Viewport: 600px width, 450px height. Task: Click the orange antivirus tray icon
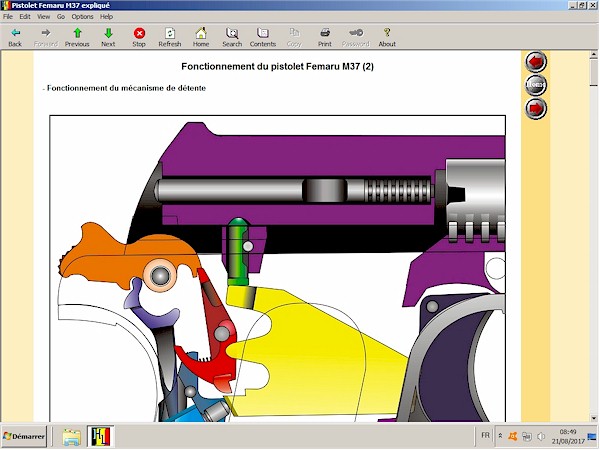pyautogui.click(x=513, y=436)
